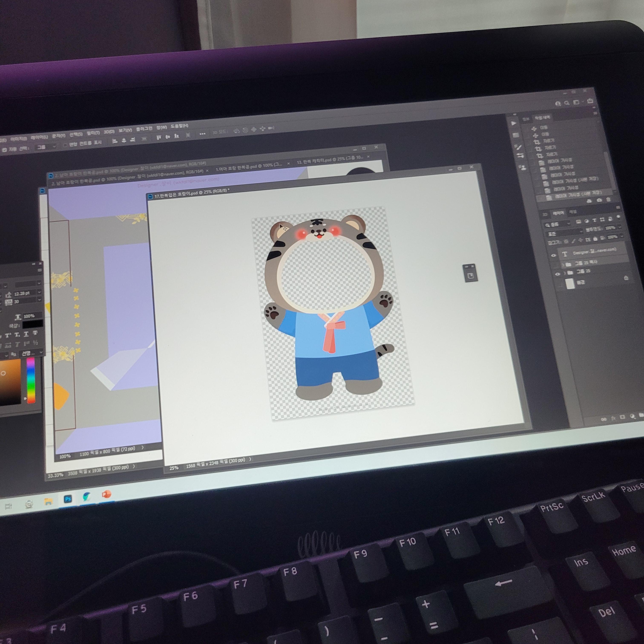Open the workspace switcher icon

coord(576,102)
